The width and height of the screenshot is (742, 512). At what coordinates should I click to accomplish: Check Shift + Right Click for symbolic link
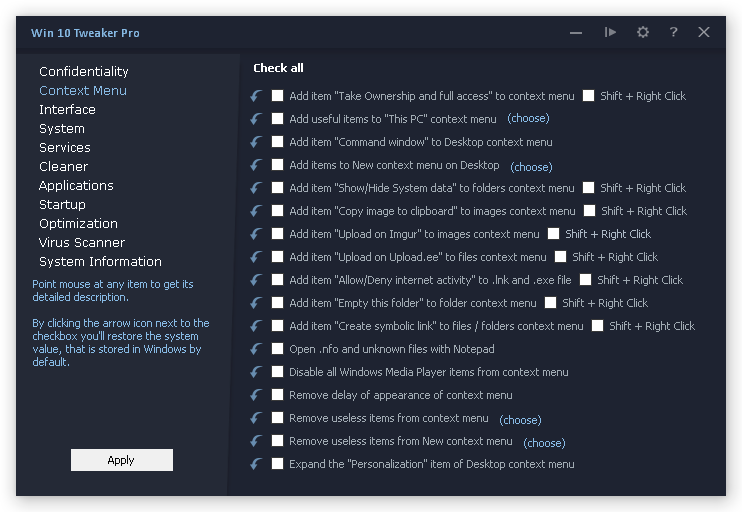tap(597, 326)
